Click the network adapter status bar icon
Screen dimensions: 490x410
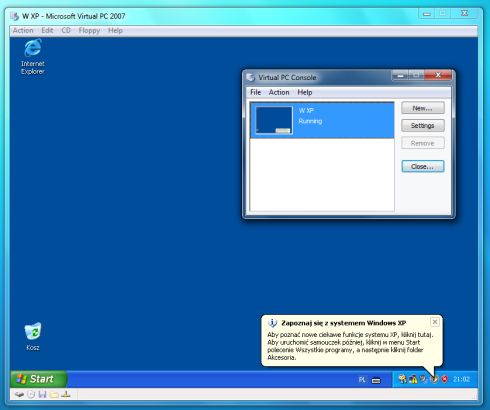tap(66, 394)
